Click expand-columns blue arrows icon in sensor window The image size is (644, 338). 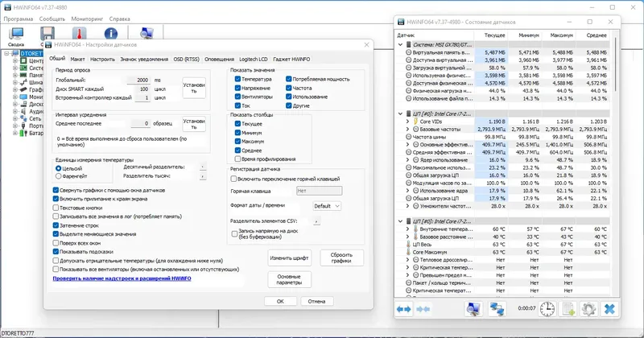404,309
